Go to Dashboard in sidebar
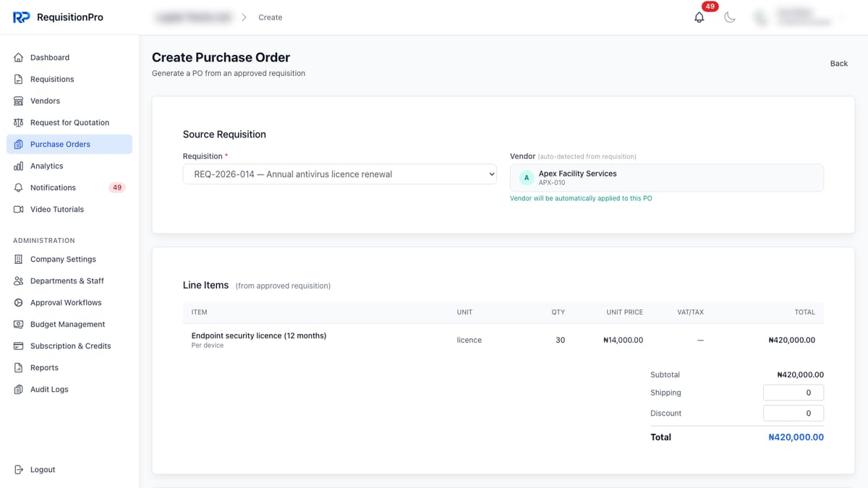The width and height of the screenshot is (868, 488). (69, 58)
